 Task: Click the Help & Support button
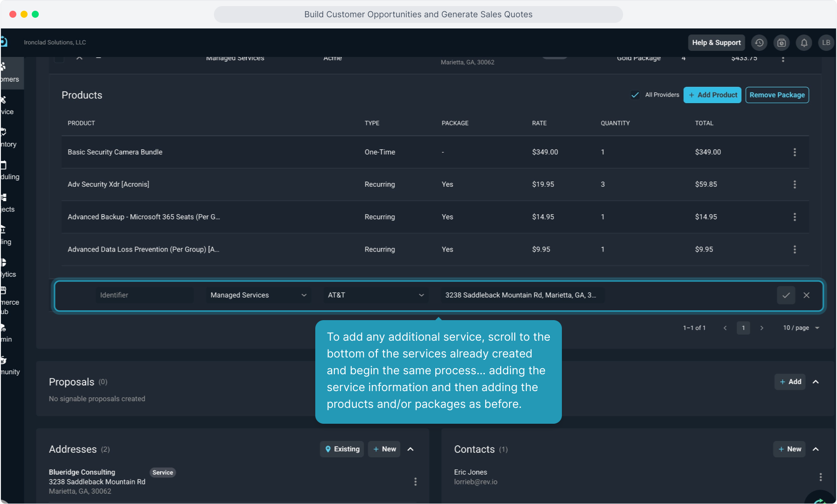click(x=716, y=43)
